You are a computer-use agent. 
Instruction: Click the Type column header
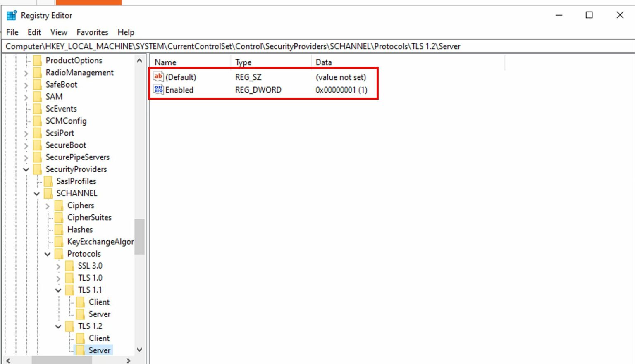tap(244, 62)
